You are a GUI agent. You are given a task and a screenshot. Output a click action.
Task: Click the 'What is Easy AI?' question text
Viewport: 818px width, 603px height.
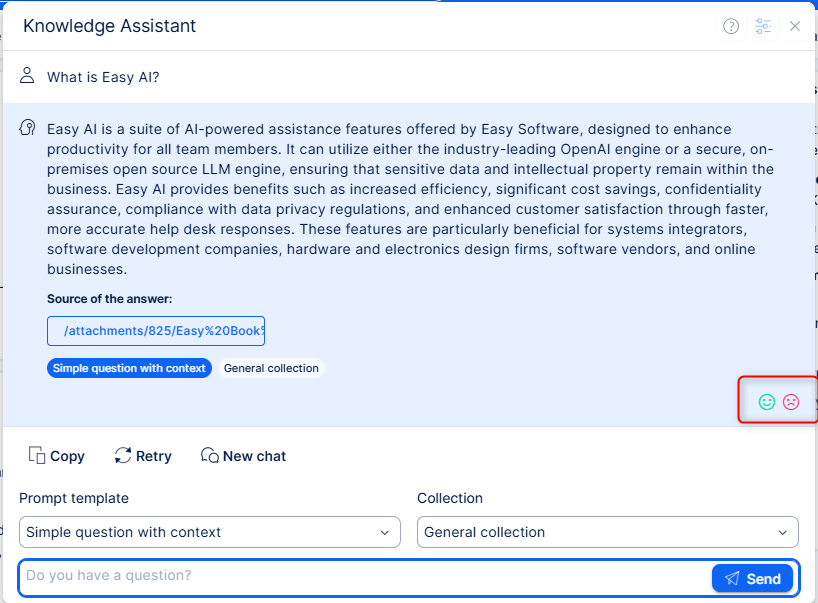pyautogui.click(x=103, y=77)
